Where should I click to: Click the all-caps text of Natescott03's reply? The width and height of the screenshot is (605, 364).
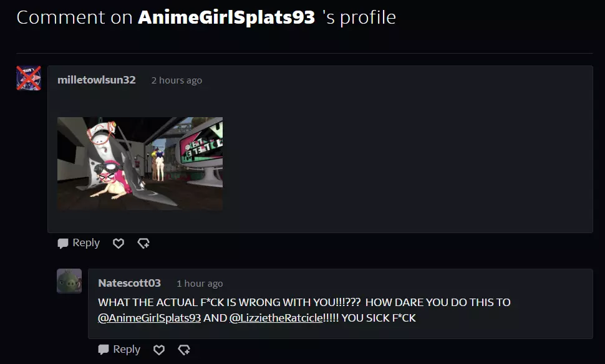pyautogui.click(x=304, y=310)
